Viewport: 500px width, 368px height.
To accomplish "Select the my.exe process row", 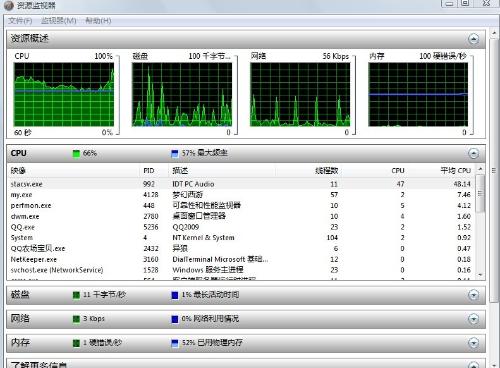I will pyautogui.click(x=241, y=195).
